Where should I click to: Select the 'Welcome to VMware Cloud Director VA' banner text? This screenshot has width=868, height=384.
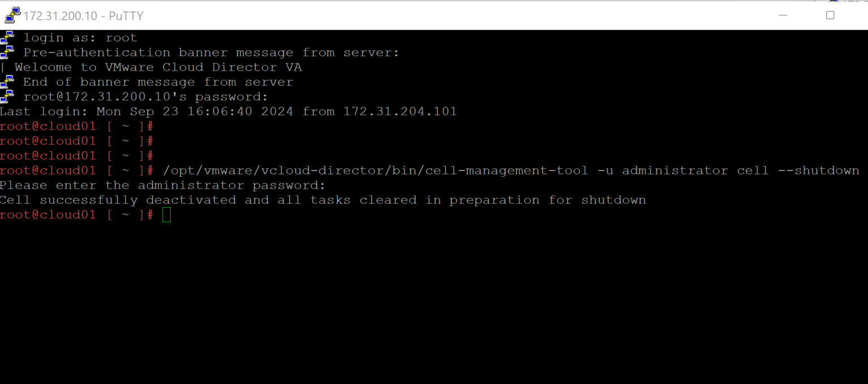point(158,67)
